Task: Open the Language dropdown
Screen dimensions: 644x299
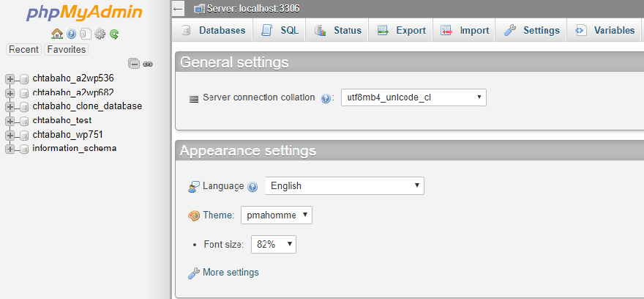Action: click(x=345, y=186)
